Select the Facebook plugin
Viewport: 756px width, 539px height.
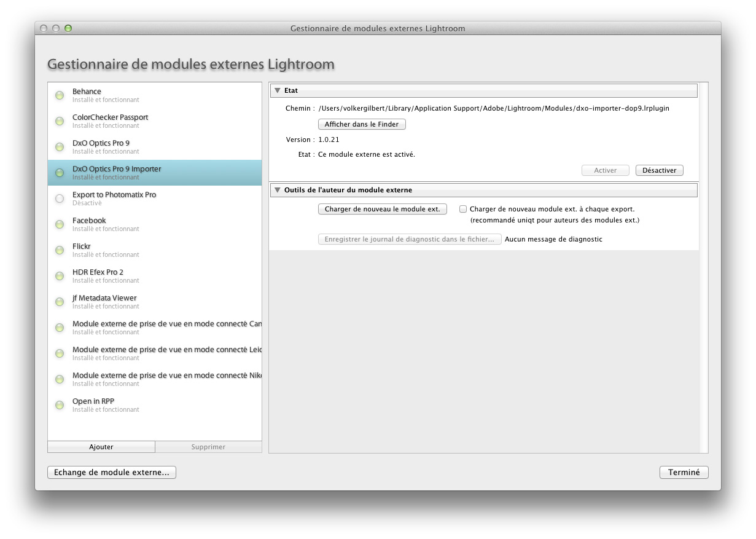tap(155, 224)
